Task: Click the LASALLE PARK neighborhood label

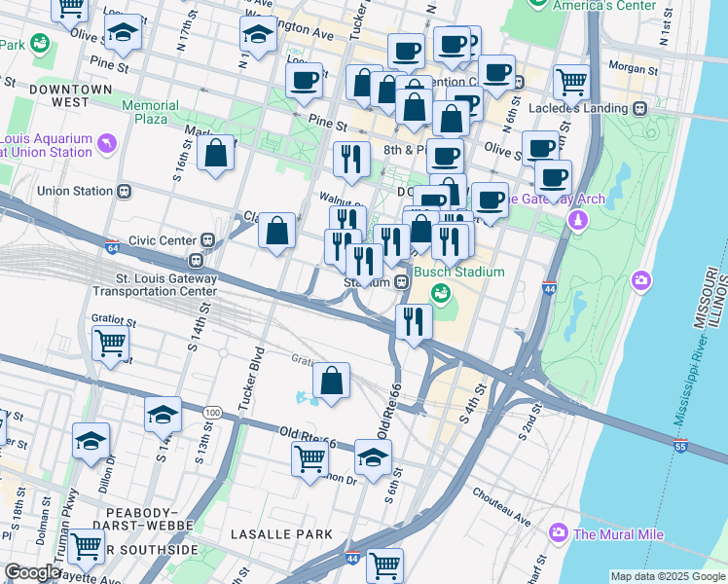Action: pyautogui.click(x=282, y=534)
